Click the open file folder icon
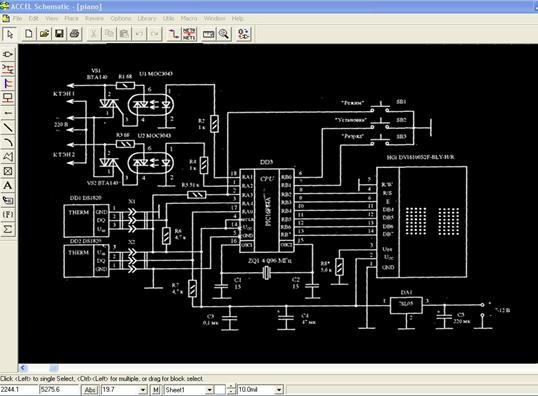Viewport: 538px width, 396px height. (44, 34)
